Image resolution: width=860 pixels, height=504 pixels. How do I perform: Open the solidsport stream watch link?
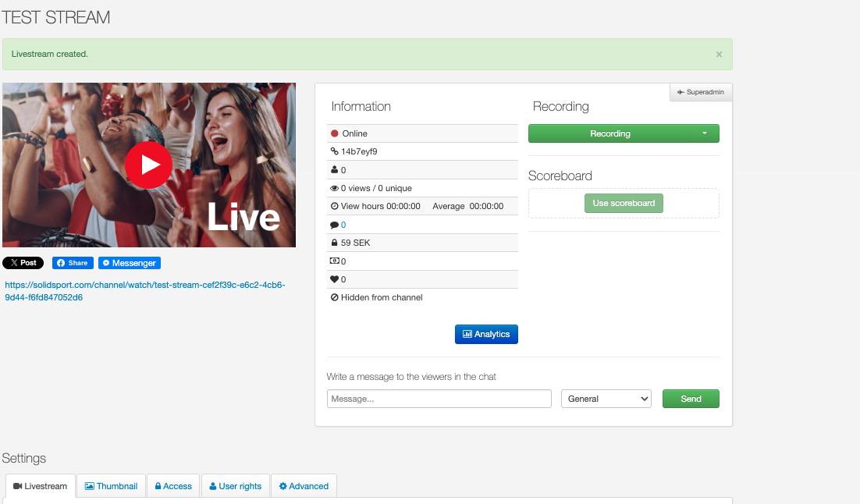tap(145, 291)
